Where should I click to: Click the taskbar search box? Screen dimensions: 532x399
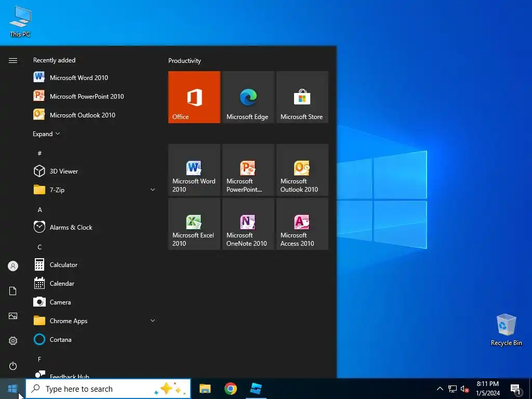(108, 389)
